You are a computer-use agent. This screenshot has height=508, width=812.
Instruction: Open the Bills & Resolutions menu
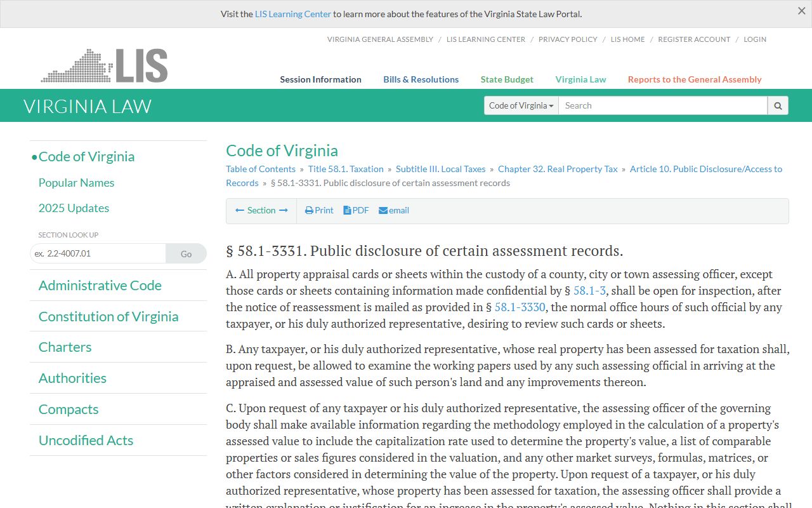pyautogui.click(x=421, y=79)
